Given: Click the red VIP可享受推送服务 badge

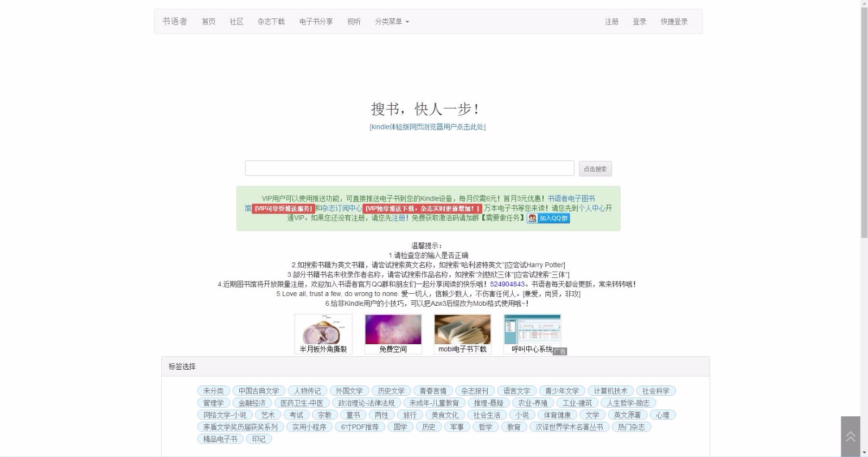Looking at the screenshot, I should coord(283,209).
